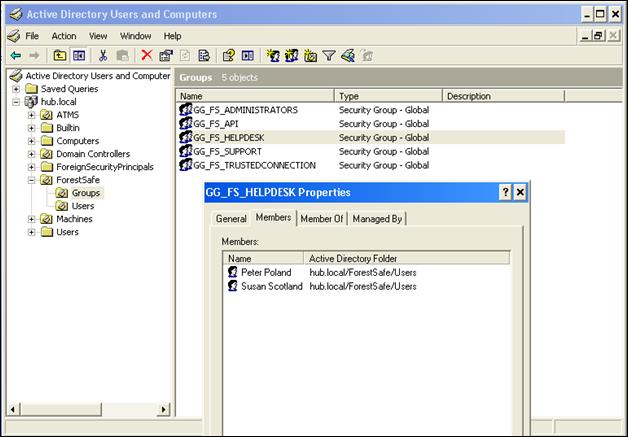Image resolution: width=628 pixels, height=437 pixels.
Task: Expand the Domain Controllers node
Action: [31, 154]
